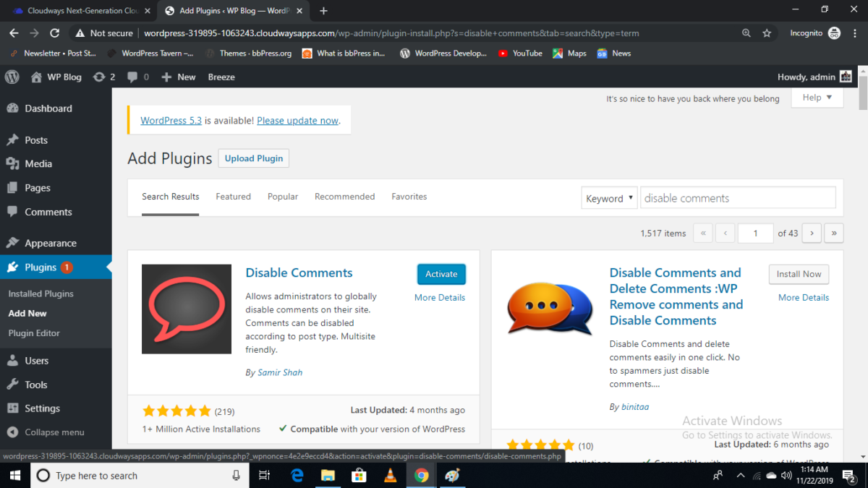868x488 pixels.
Task: Click the Upload Plugin button
Action: (254, 158)
